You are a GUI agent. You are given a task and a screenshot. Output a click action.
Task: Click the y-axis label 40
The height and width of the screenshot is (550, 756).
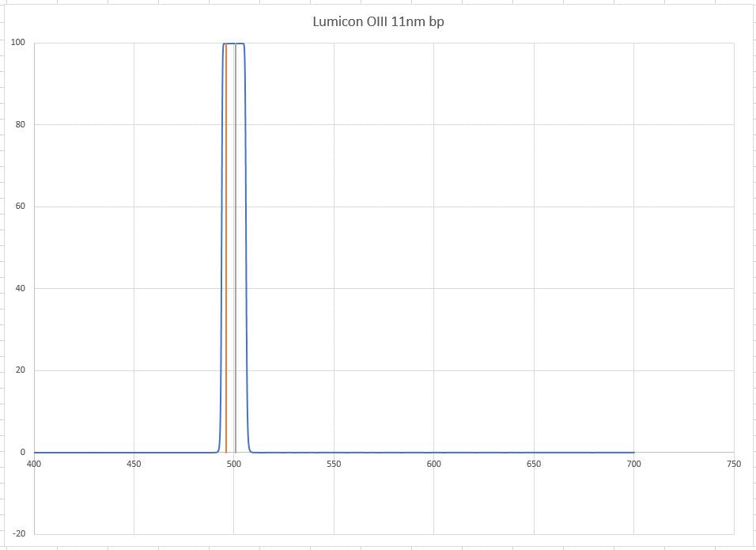tap(20, 288)
